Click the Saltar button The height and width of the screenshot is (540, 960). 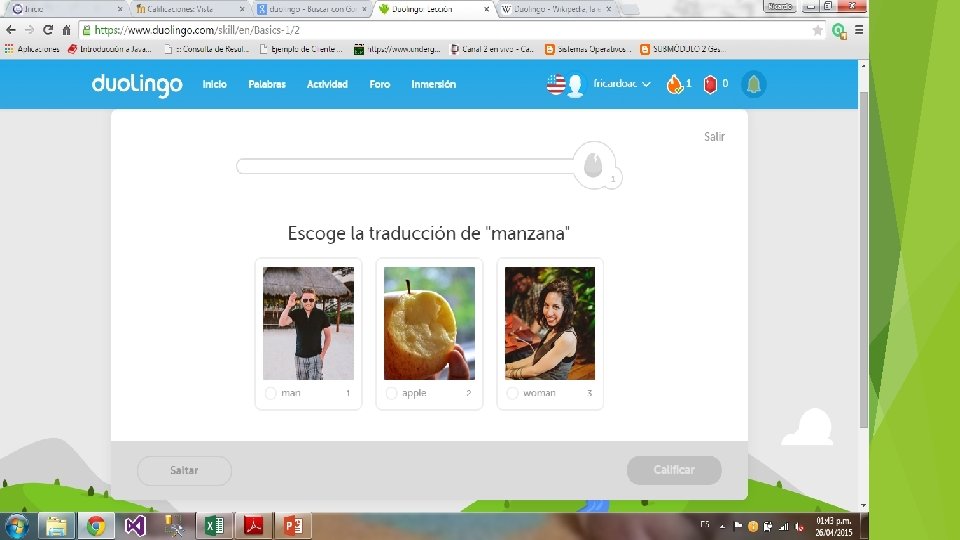point(184,470)
